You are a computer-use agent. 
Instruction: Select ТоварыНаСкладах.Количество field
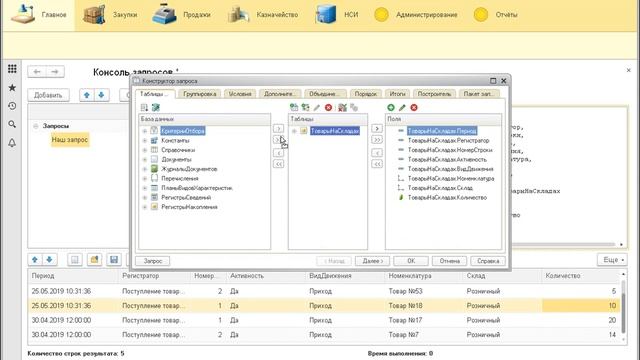click(447, 198)
